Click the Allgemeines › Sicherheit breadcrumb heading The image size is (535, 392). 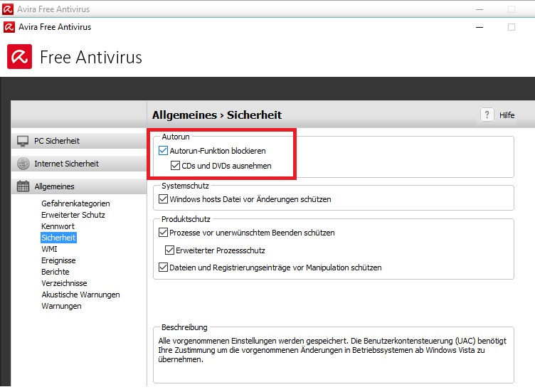[x=217, y=115]
